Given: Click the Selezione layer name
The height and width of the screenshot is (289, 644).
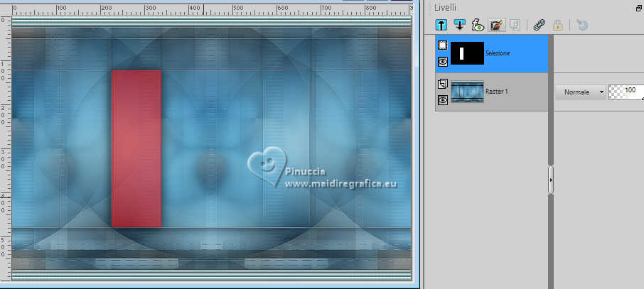Looking at the screenshot, I should [x=498, y=53].
